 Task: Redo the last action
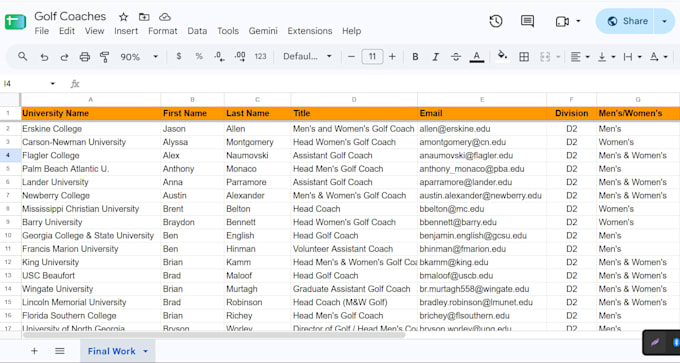[64, 57]
